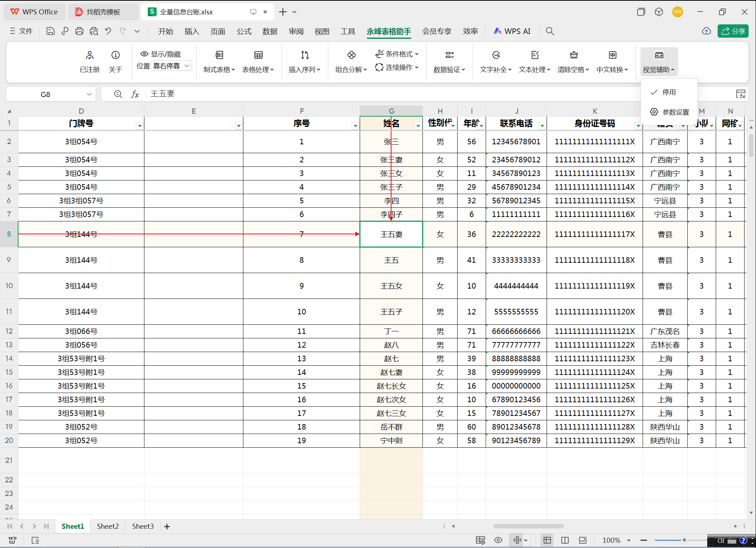Click the 清除空格 clear spaces icon

(573, 55)
